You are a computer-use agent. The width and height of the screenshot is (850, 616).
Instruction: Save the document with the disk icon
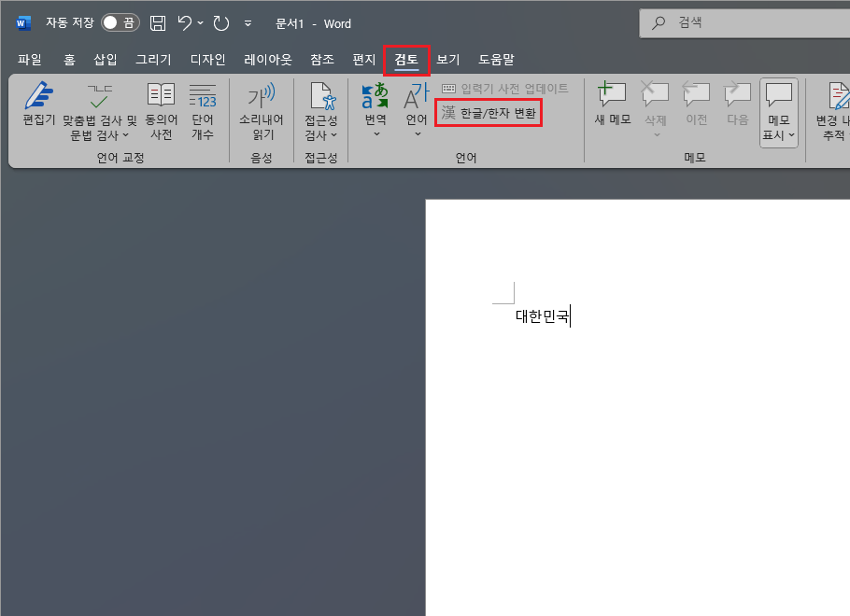(x=156, y=22)
